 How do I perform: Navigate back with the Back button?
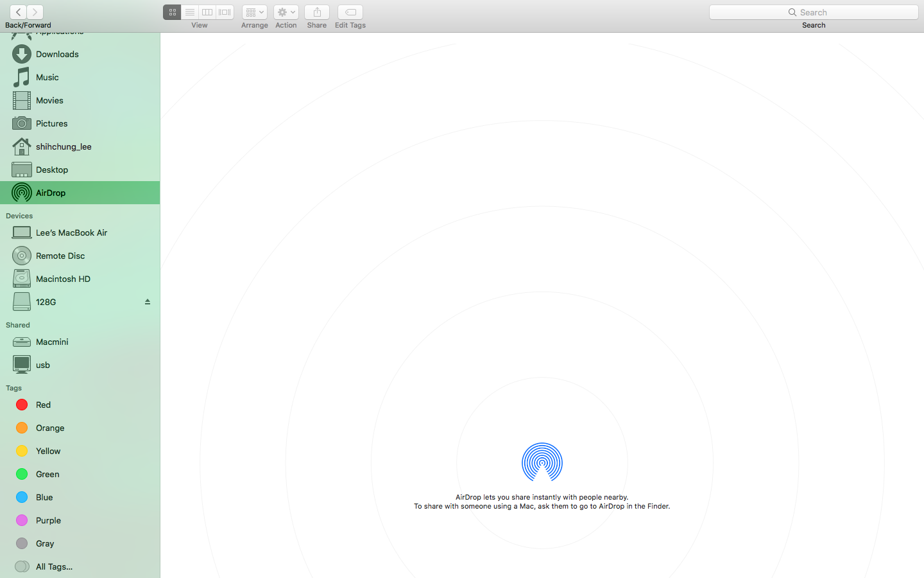point(17,12)
